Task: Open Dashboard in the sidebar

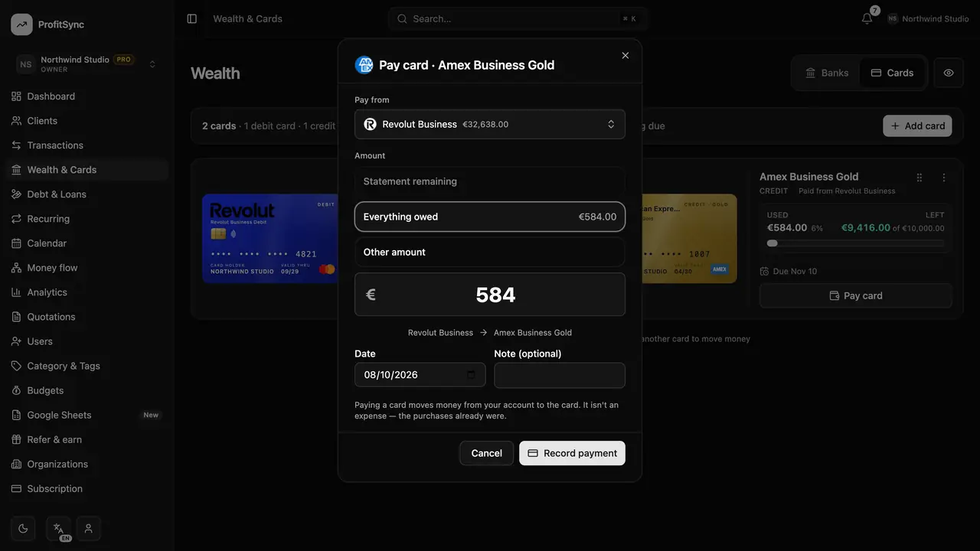Action: [x=87, y=96]
